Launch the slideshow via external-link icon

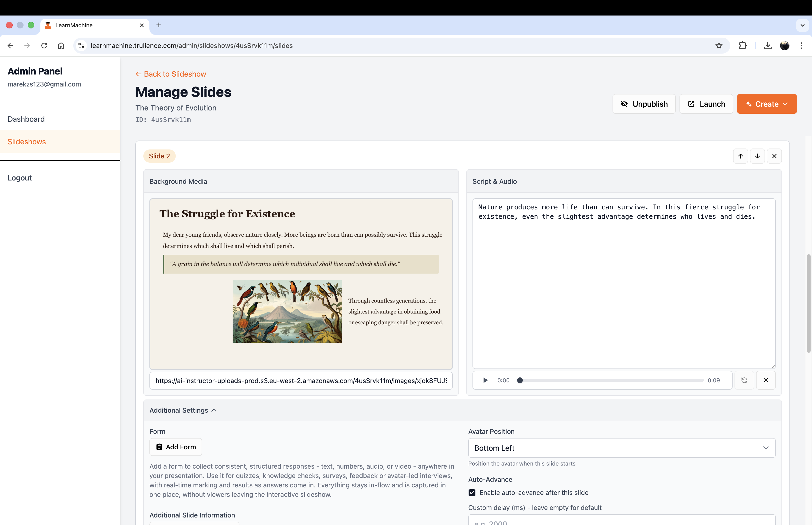coord(706,104)
